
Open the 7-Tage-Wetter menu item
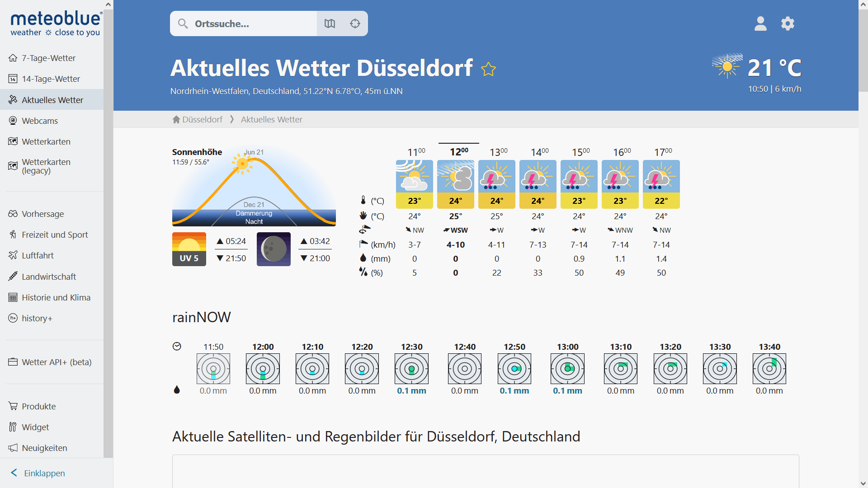(48, 58)
